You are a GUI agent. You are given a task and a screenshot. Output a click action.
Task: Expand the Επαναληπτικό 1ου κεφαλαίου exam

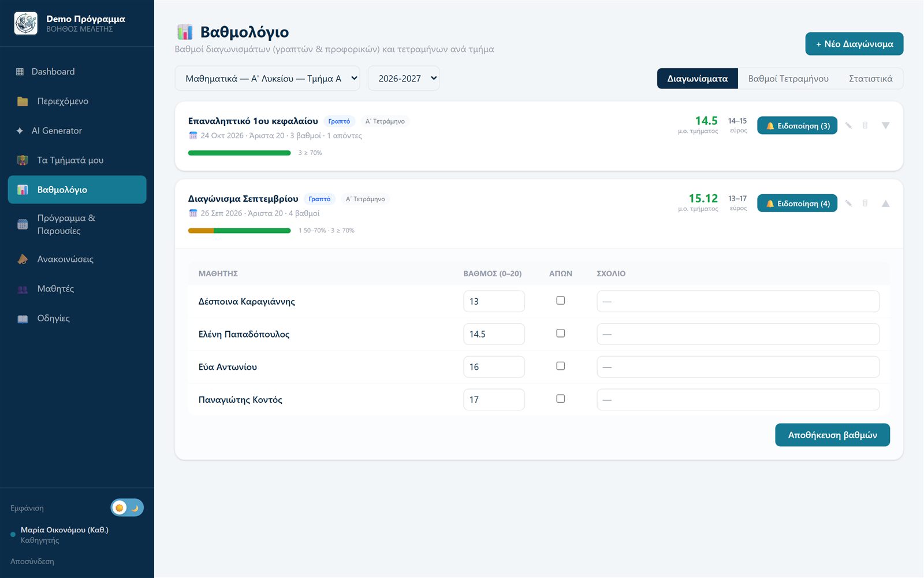tap(885, 125)
